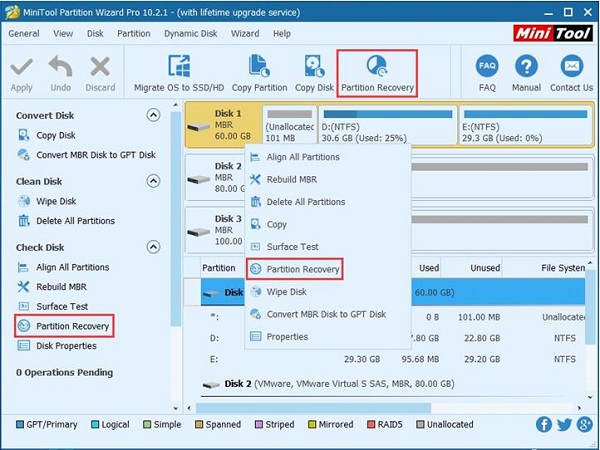This screenshot has height=450, width=600.
Task: Select the Unallocated 101 MB block
Action: (290, 126)
